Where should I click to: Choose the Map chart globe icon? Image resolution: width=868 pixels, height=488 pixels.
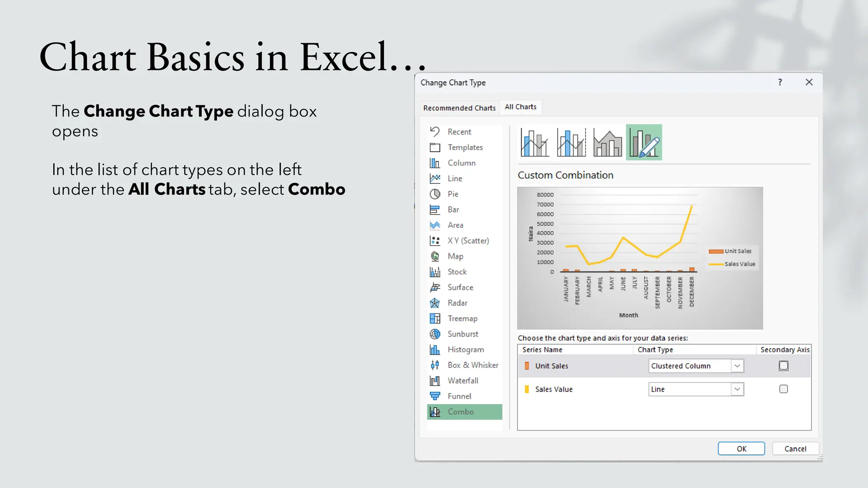pyautogui.click(x=435, y=256)
